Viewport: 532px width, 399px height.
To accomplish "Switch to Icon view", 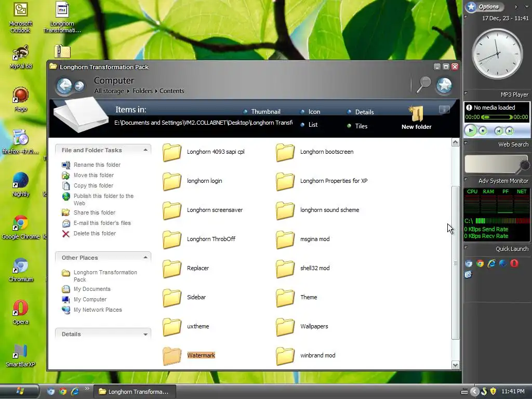I will point(311,112).
